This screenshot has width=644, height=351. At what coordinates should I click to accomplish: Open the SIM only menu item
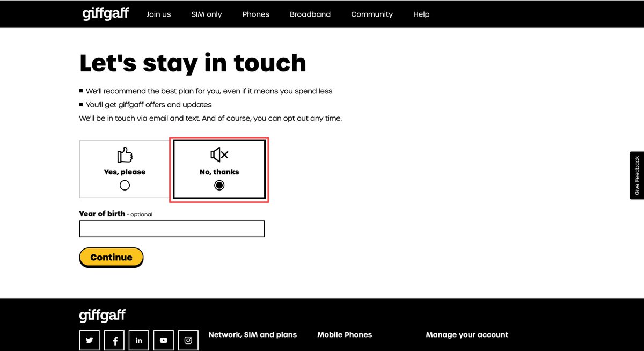coord(207,14)
